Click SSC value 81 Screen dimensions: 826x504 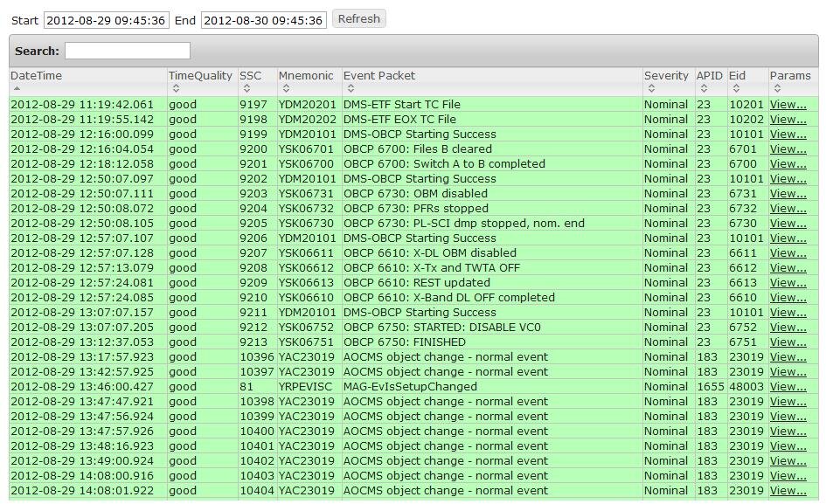[x=246, y=387]
